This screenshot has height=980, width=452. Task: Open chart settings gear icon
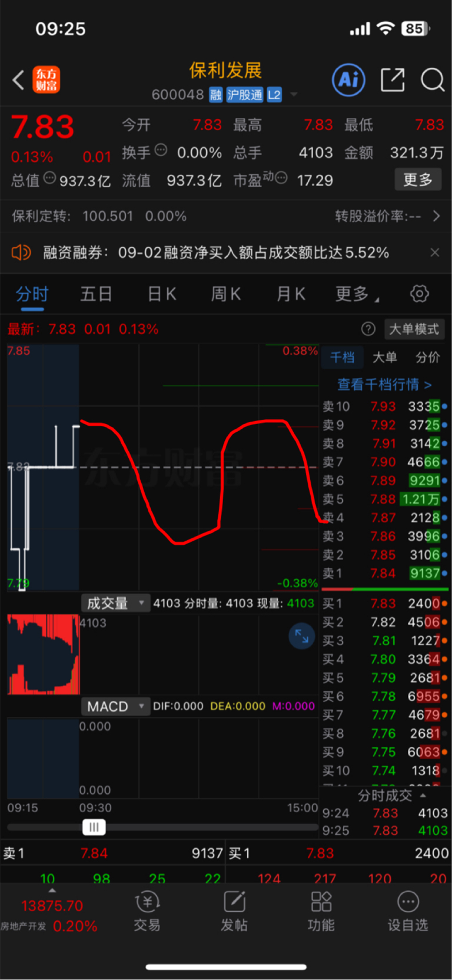coord(420,293)
